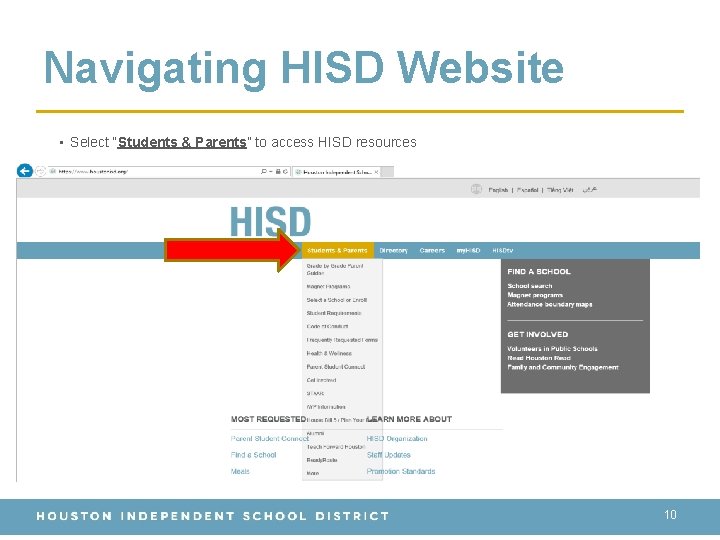Screen dimensions: 720x540
Task: Click the refresh icon in address bar
Action: [x=285, y=171]
